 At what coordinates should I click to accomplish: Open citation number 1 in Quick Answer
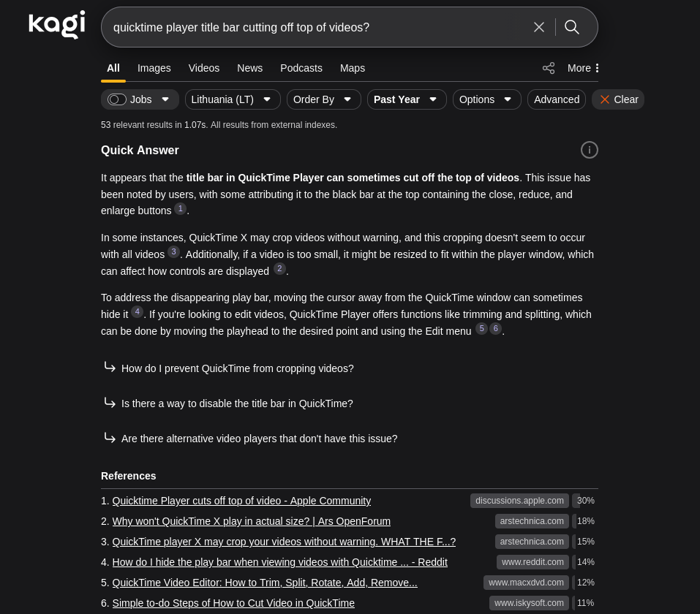tap(181, 208)
